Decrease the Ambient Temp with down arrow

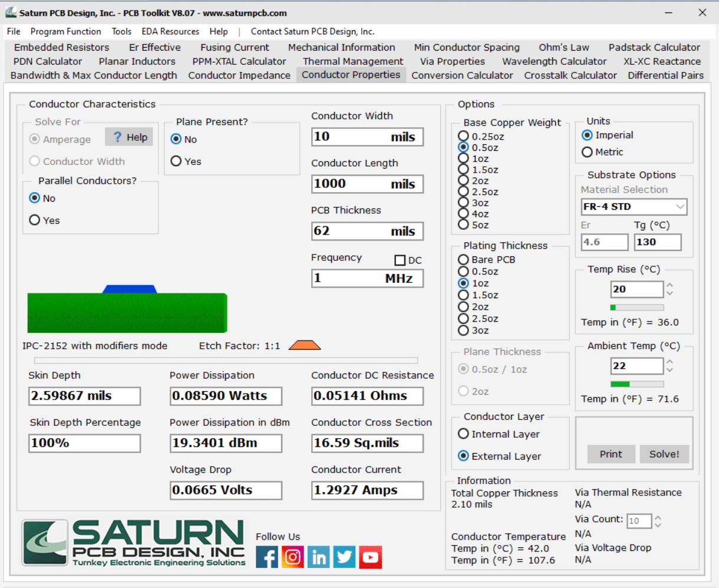click(x=669, y=370)
